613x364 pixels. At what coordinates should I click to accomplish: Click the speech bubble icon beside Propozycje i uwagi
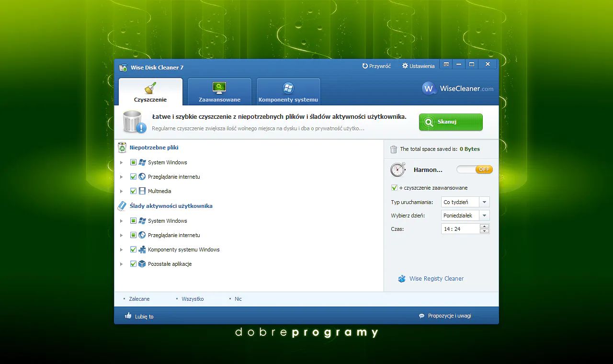click(421, 316)
